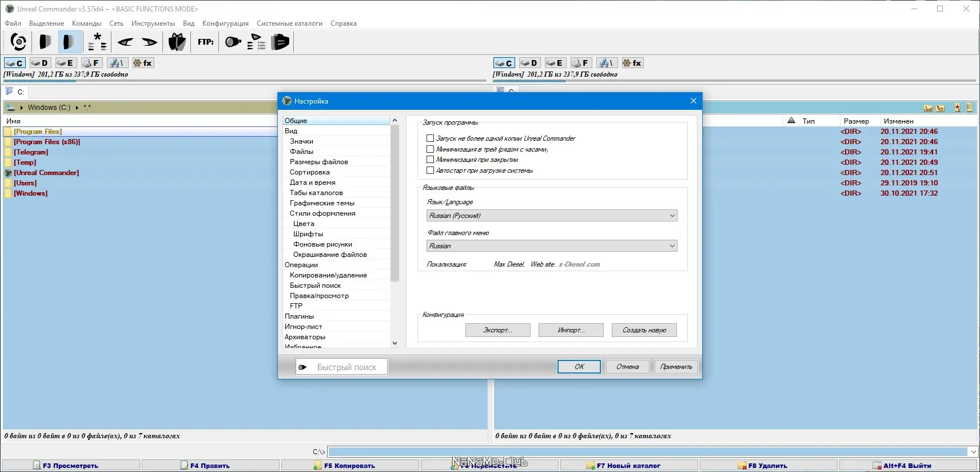Click the C:\> command line input

click(x=647, y=452)
